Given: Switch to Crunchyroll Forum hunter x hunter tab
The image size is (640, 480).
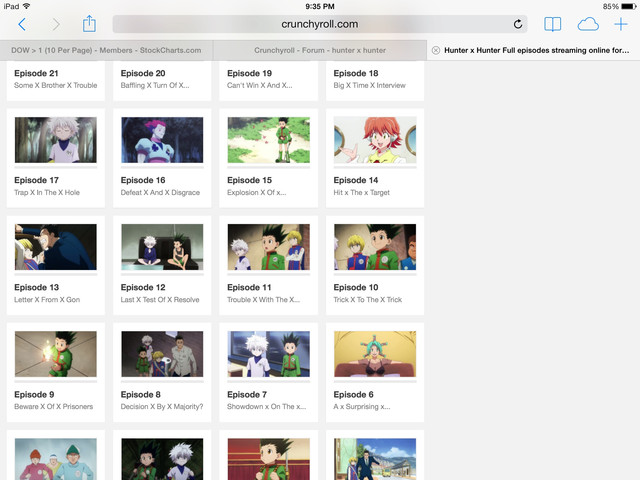Looking at the screenshot, I should tap(320, 50).
